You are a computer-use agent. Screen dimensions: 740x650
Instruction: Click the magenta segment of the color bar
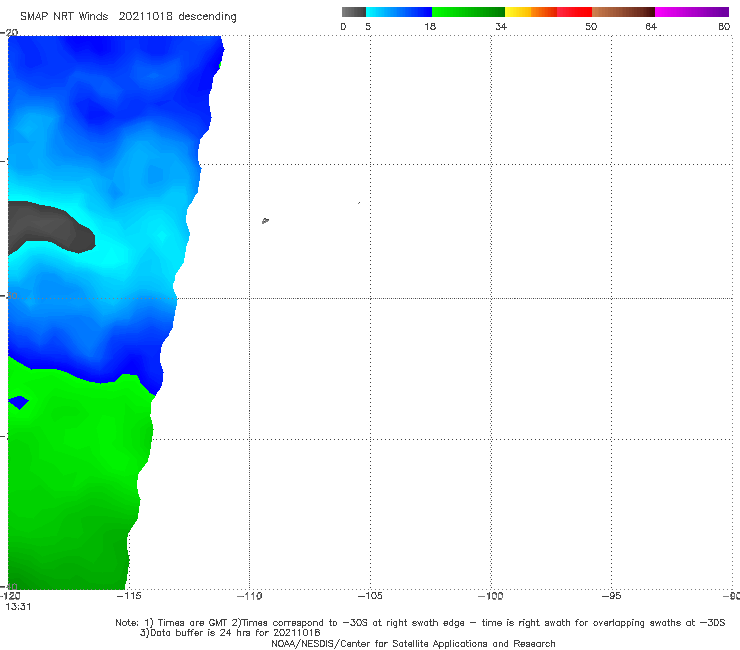[x=692, y=12]
